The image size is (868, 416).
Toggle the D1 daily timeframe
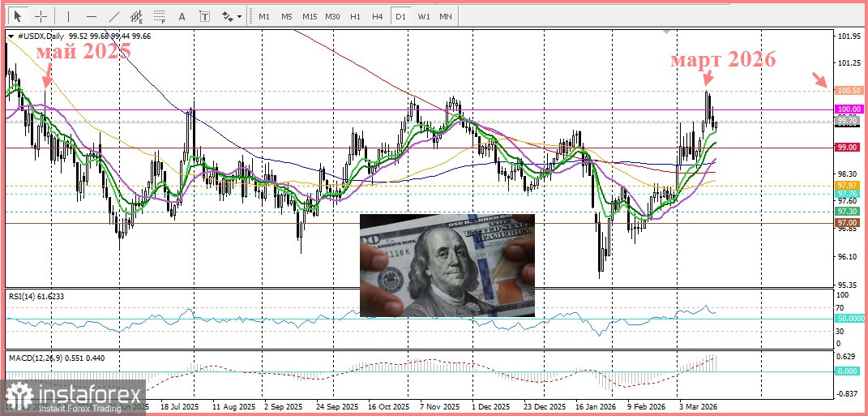tap(400, 16)
